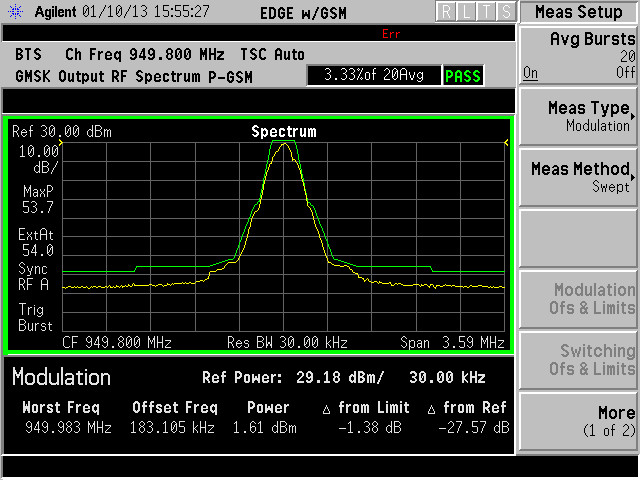
Task: Go to More (1 of 2) softkey
Action: coord(578,421)
